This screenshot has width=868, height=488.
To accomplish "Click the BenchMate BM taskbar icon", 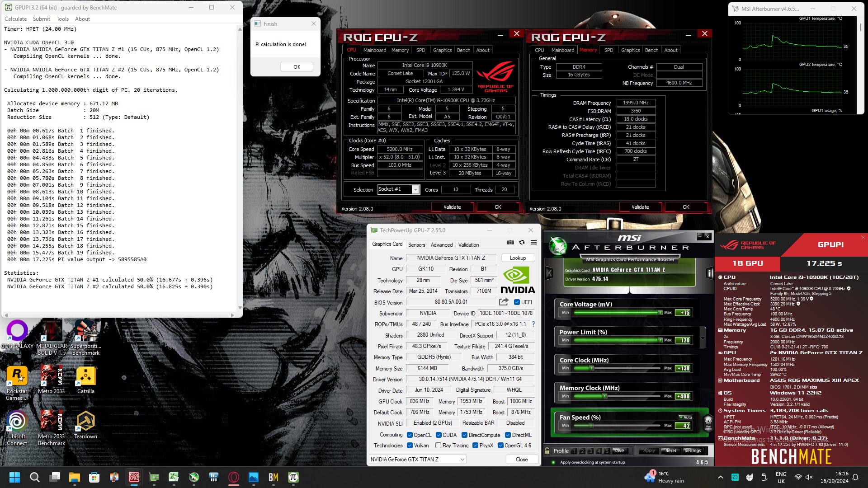I will click(x=274, y=477).
